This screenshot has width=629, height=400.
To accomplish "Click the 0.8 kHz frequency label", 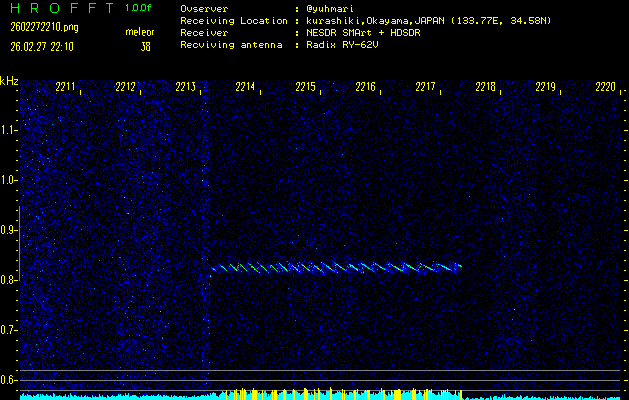I will pyautogui.click(x=7, y=280).
